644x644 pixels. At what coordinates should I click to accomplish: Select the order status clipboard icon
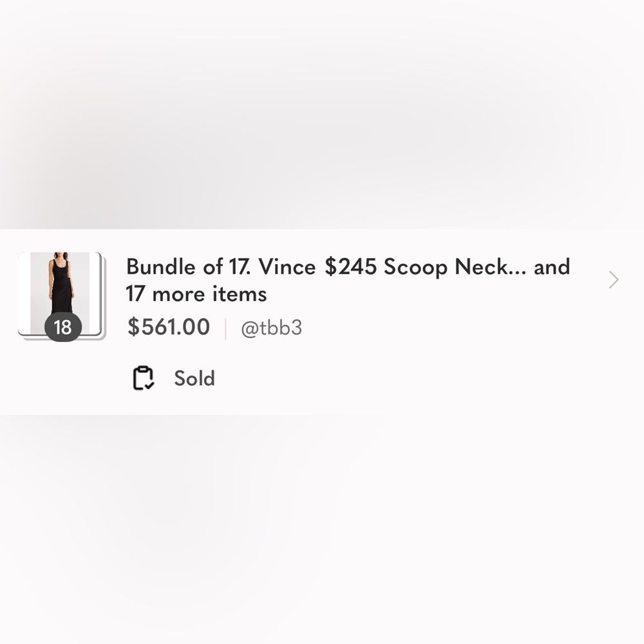144,378
